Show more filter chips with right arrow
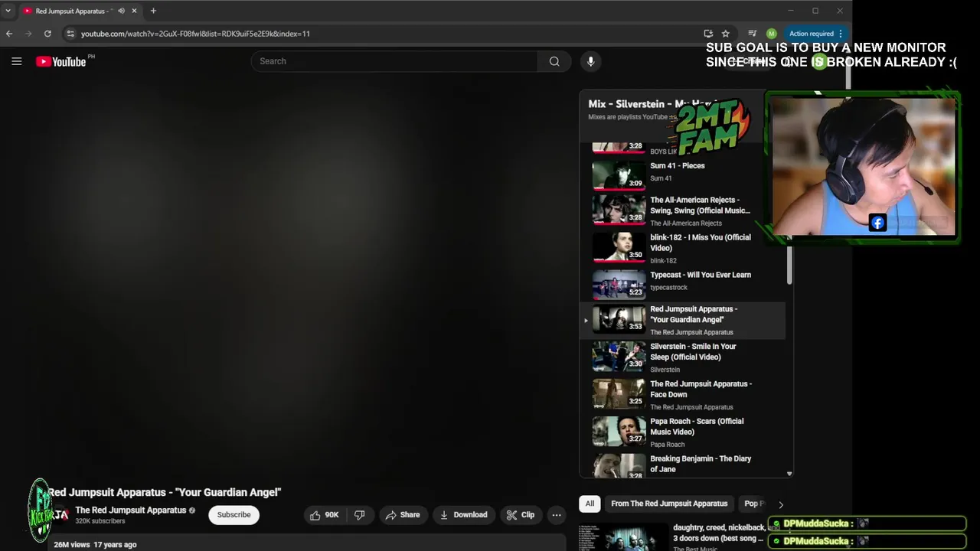This screenshot has width=980, height=551. click(781, 504)
